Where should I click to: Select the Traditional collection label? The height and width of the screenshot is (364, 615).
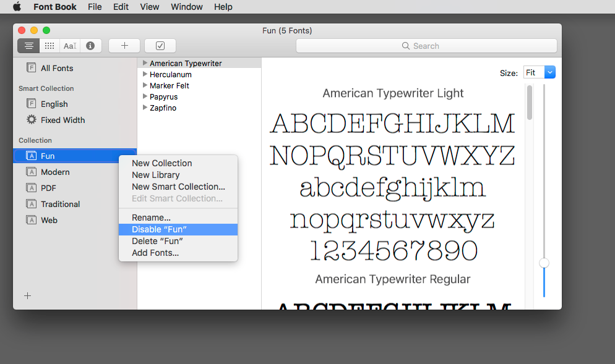coord(61,204)
